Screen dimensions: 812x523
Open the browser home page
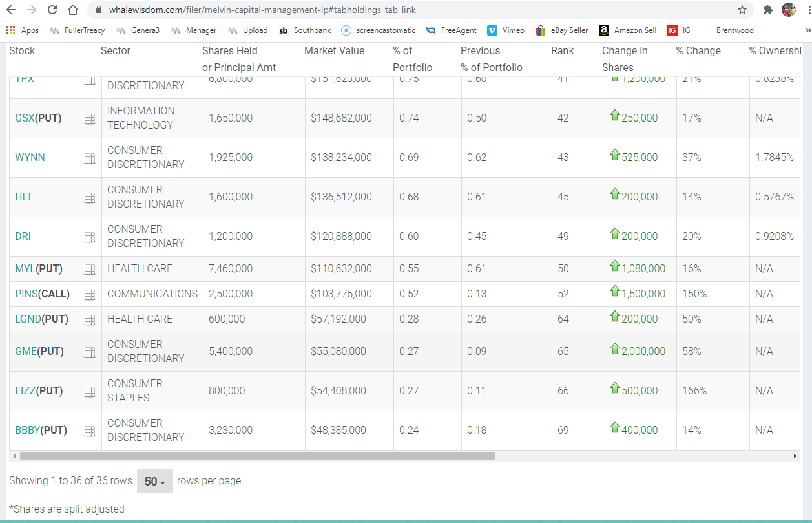coord(73,10)
